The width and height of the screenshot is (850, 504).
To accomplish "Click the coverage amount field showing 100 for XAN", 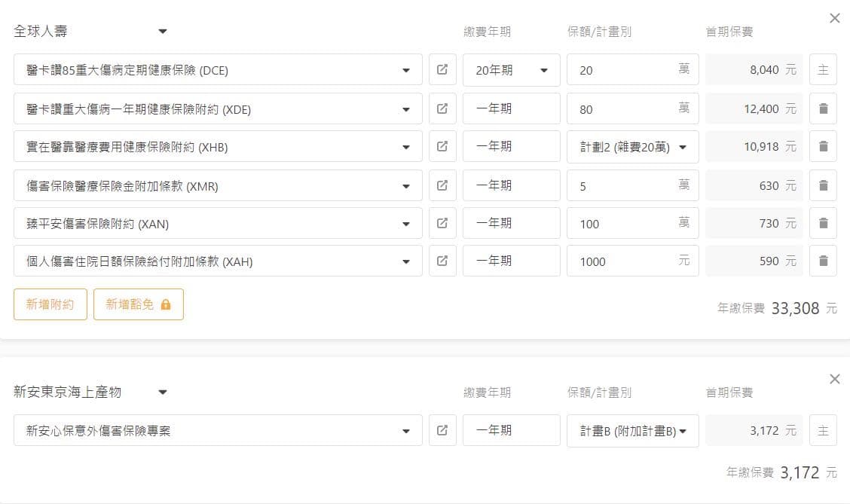I will (x=625, y=223).
